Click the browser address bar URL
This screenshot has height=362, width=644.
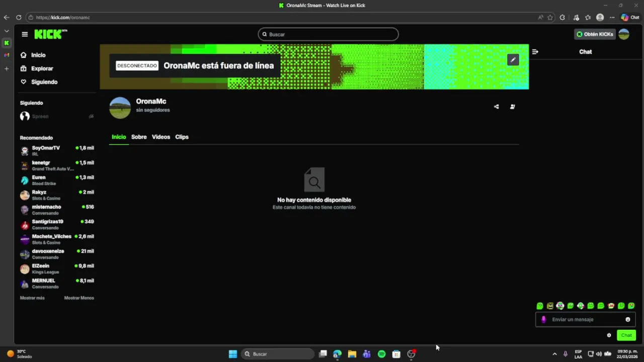(x=63, y=17)
